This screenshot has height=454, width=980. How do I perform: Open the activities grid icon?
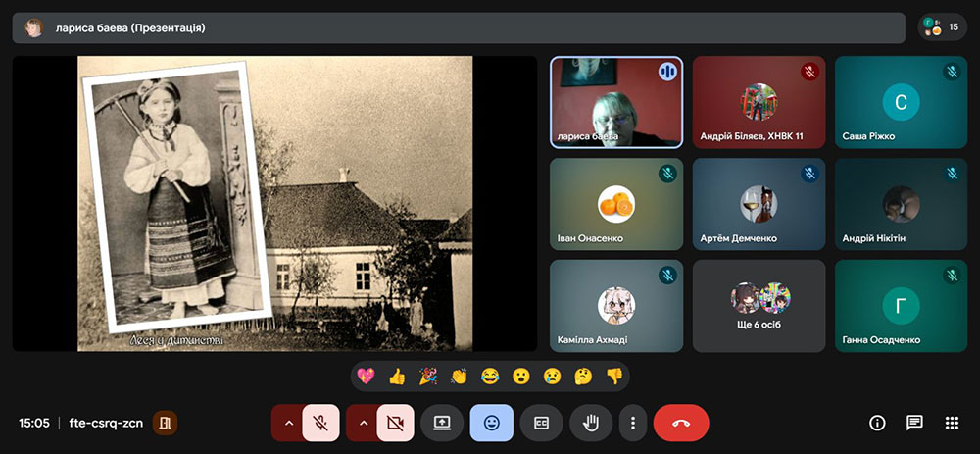[952, 423]
